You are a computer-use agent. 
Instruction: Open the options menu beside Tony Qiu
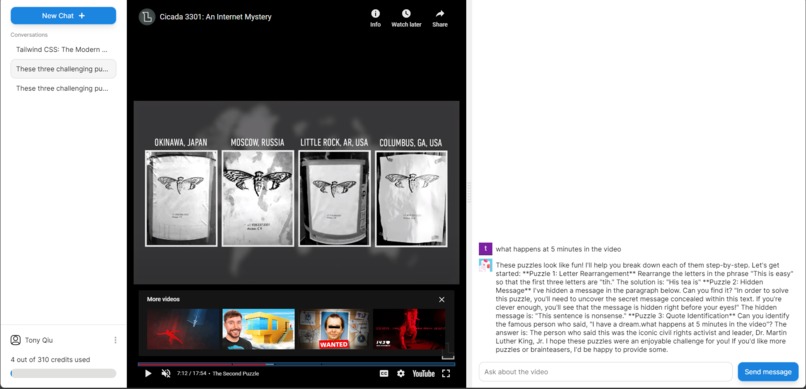point(115,340)
